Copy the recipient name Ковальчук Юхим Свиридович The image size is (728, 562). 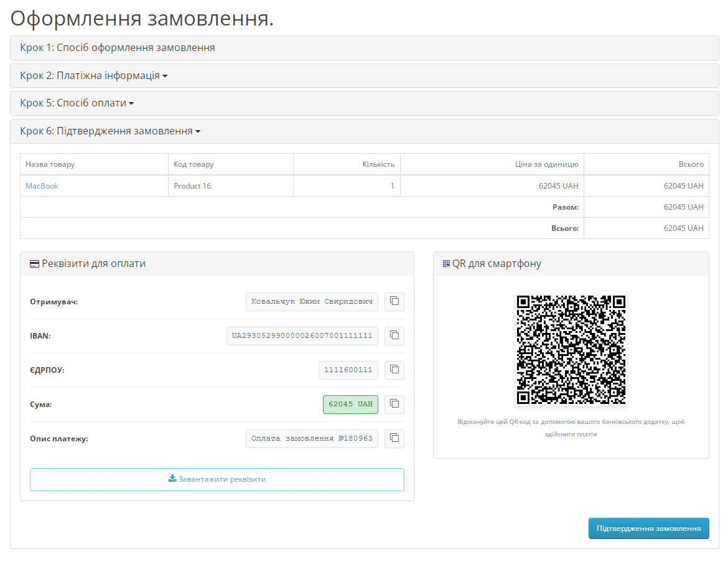pos(394,301)
